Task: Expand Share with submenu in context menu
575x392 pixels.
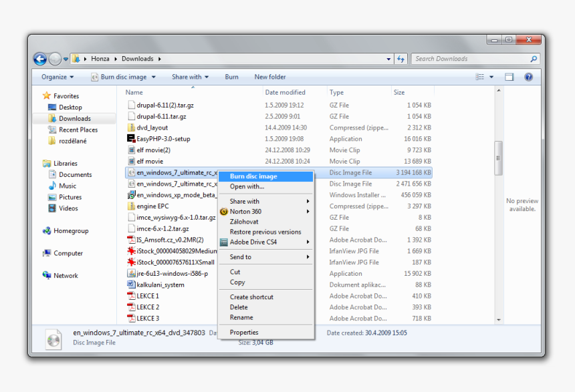Action: pyautogui.click(x=266, y=201)
